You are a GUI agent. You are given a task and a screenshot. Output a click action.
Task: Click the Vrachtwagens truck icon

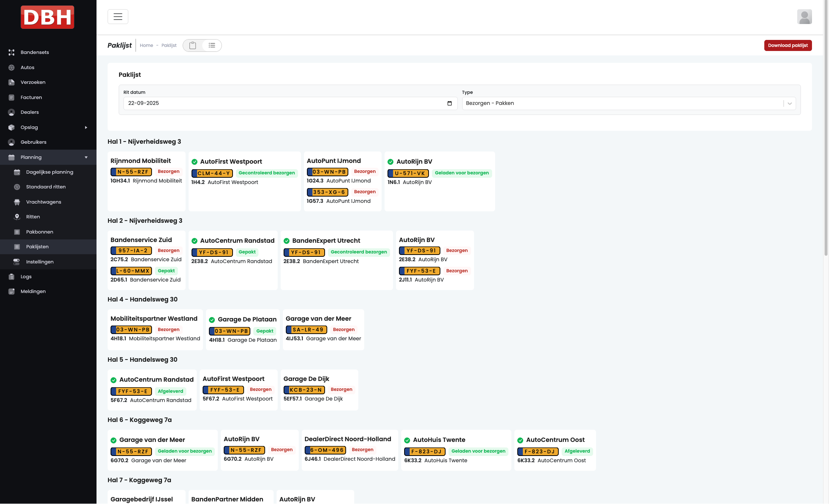pyautogui.click(x=17, y=202)
